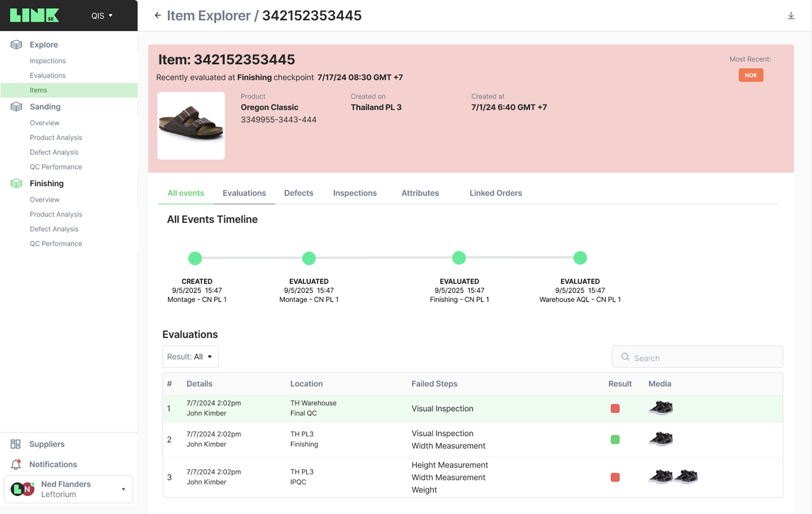This screenshot has height=514, width=812.
Task: Click the Oregon Classic sandal product image
Action: click(191, 126)
